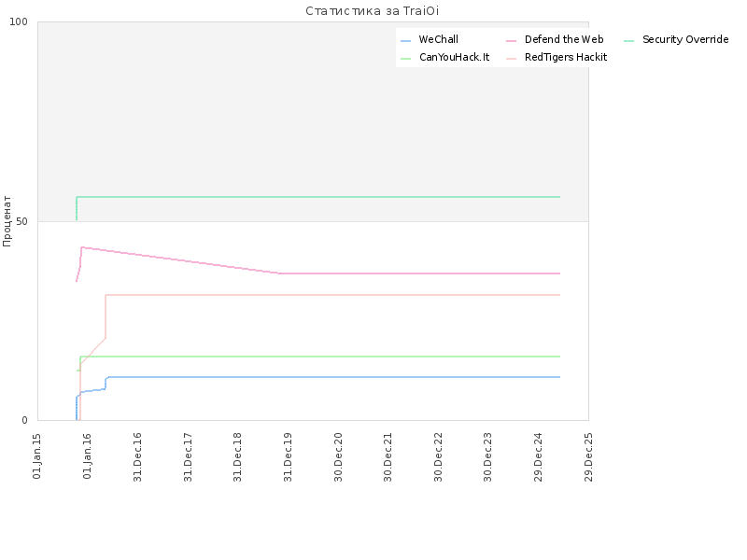Click the y-axis value 50
747x560 pixels.
pyautogui.click(x=21, y=221)
